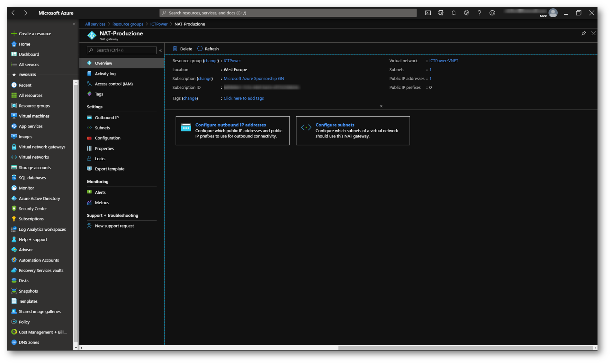This screenshot has width=611, height=364.
Task: Collapse the resource menu pane
Action: click(x=160, y=50)
